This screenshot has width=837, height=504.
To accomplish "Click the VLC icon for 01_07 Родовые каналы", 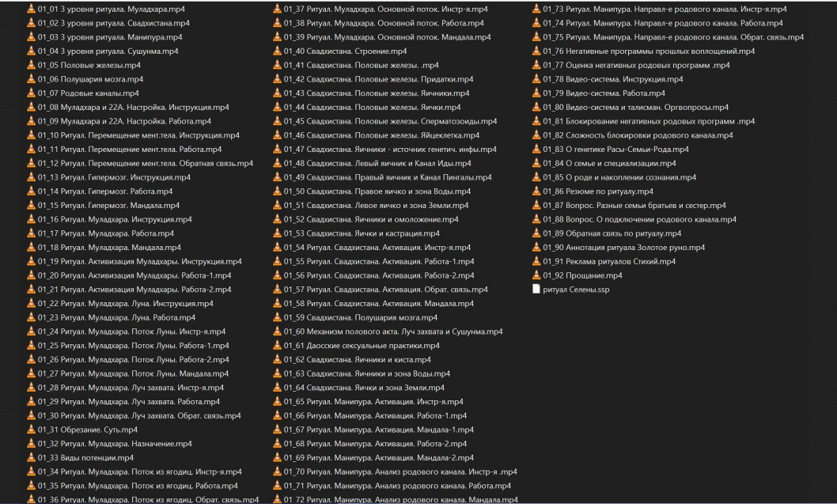I will point(31,93).
